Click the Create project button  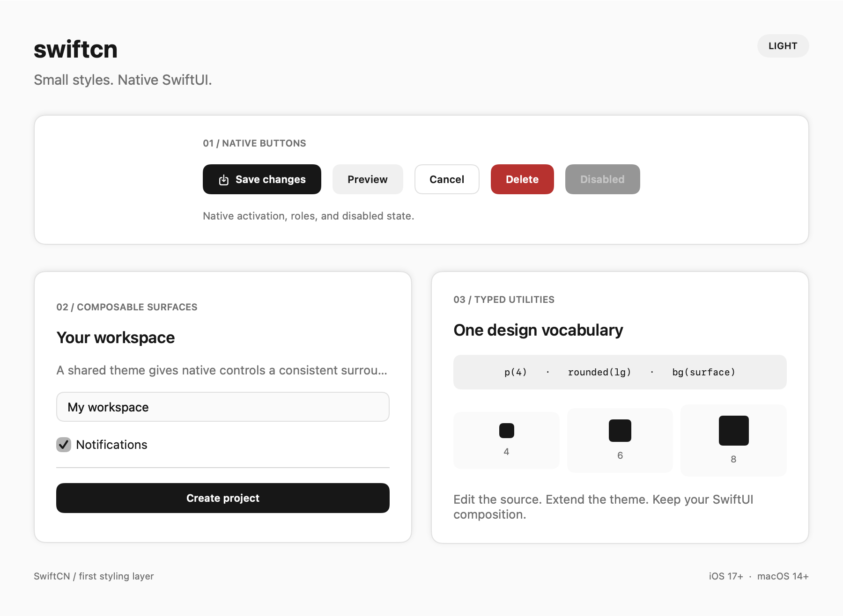click(x=223, y=498)
